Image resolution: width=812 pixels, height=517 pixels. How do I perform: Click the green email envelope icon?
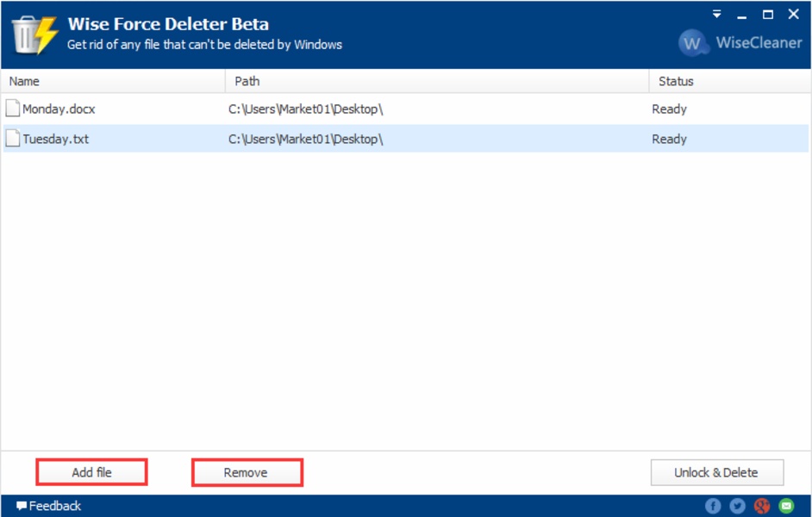(786, 506)
